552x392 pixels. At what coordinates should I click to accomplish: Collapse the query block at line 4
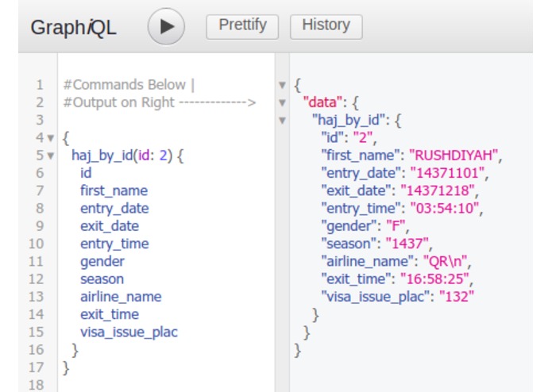point(51,138)
